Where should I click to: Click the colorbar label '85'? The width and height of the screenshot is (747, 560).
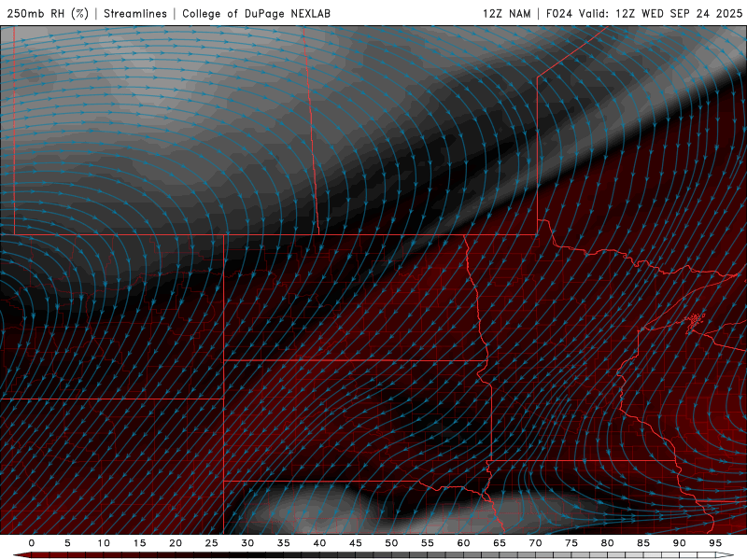(643, 543)
